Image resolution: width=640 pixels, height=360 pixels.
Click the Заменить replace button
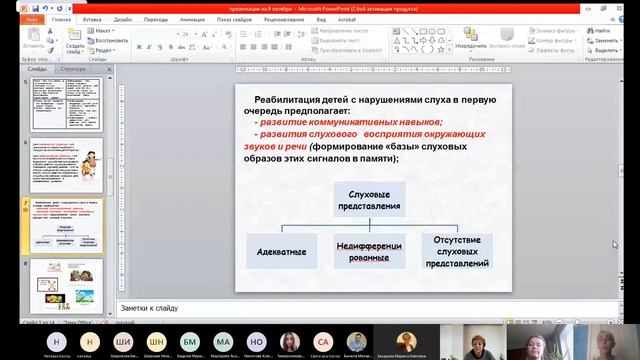[604, 40]
